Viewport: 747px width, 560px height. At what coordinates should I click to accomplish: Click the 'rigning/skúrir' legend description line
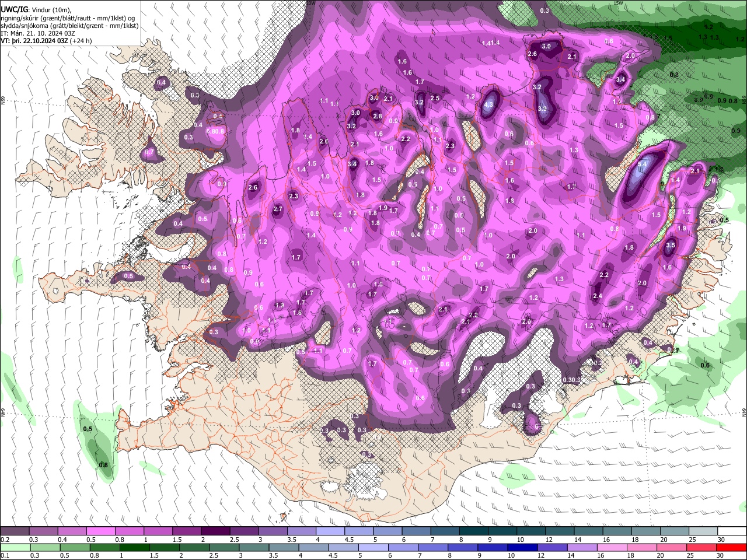[x=68, y=18]
